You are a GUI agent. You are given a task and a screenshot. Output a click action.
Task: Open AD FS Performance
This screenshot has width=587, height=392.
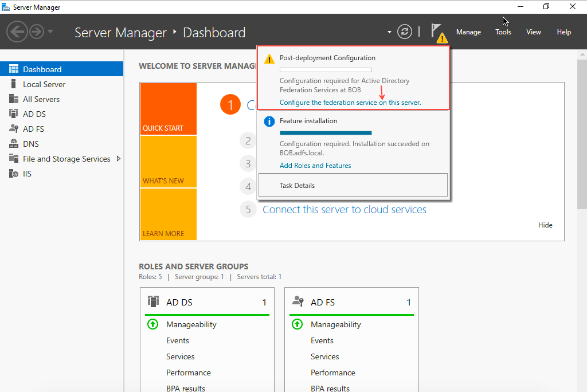333,373
